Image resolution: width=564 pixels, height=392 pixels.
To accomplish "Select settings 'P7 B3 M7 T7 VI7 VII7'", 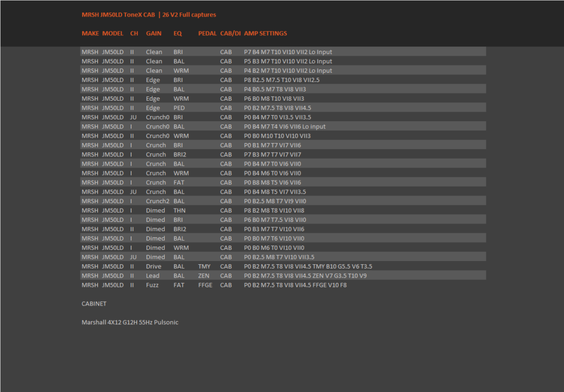I will 272,155.
